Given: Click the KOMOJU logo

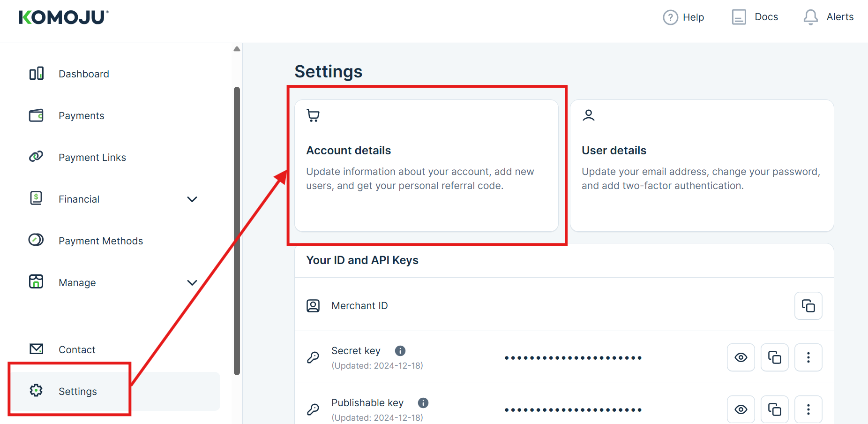Looking at the screenshot, I should pyautogui.click(x=64, y=17).
